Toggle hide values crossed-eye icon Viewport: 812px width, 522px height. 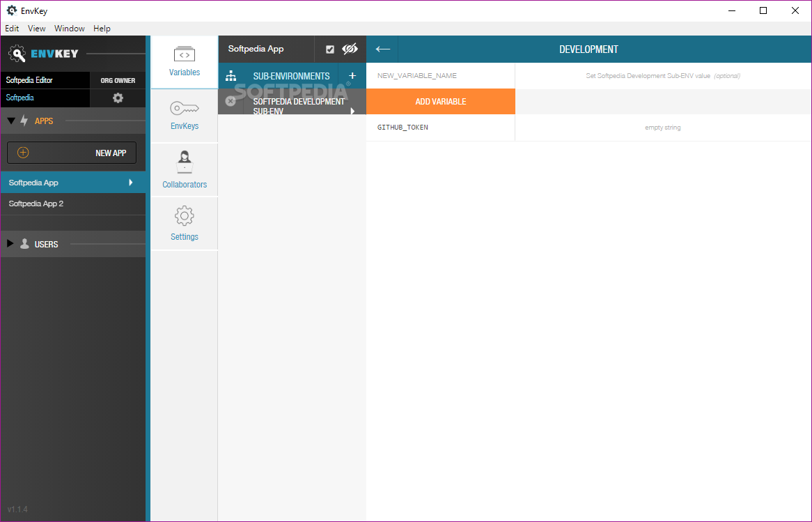click(350, 49)
